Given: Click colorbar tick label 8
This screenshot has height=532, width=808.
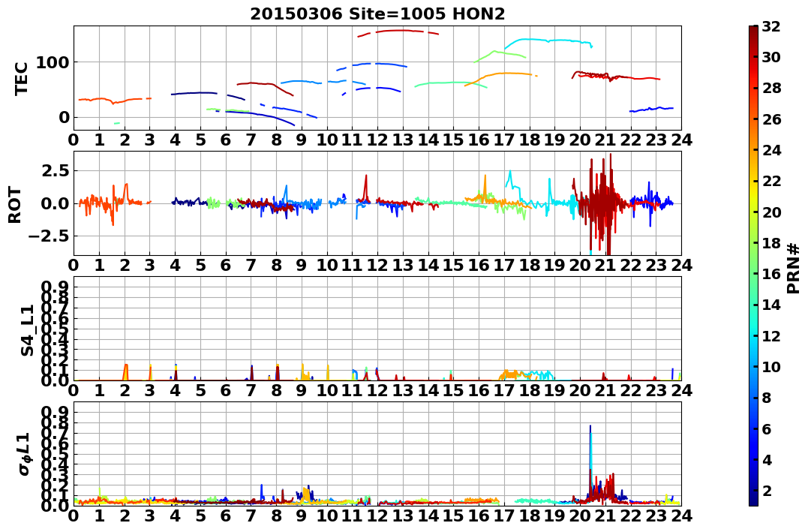Looking at the screenshot, I should 767,398.
